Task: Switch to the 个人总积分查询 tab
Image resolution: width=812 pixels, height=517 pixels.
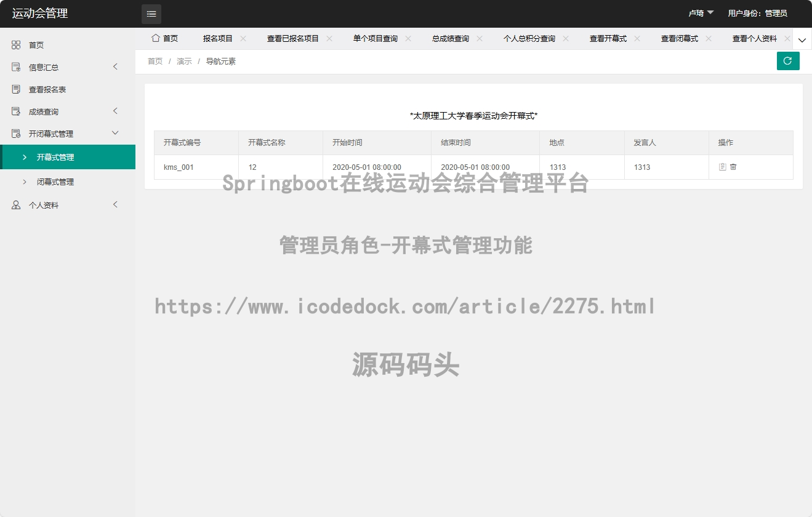Action: 529,38
